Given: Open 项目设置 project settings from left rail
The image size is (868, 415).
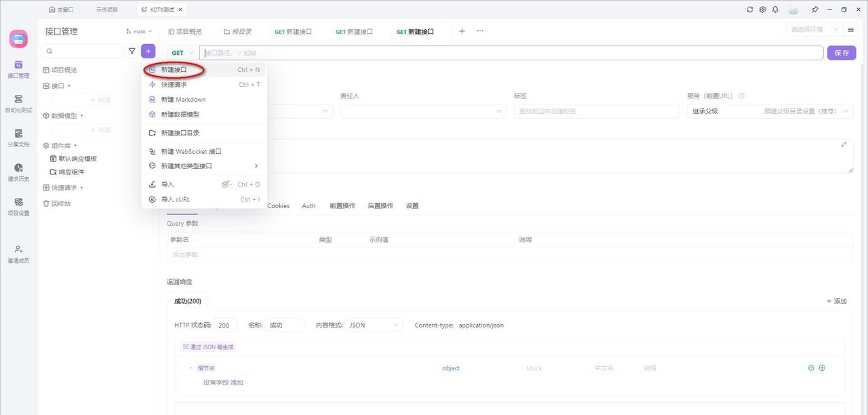Looking at the screenshot, I should pyautogui.click(x=18, y=207).
